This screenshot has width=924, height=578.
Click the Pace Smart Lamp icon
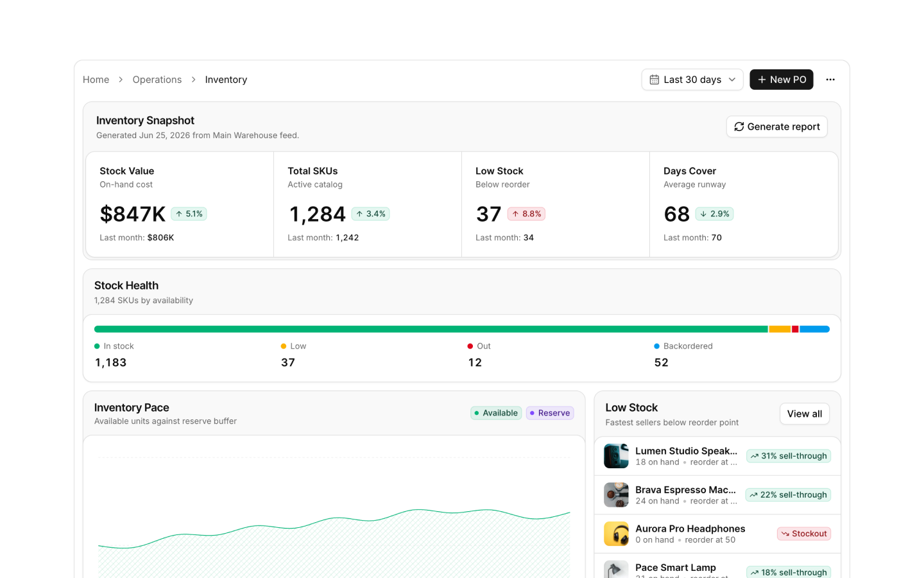pyautogui.click(x=616, y=569)
